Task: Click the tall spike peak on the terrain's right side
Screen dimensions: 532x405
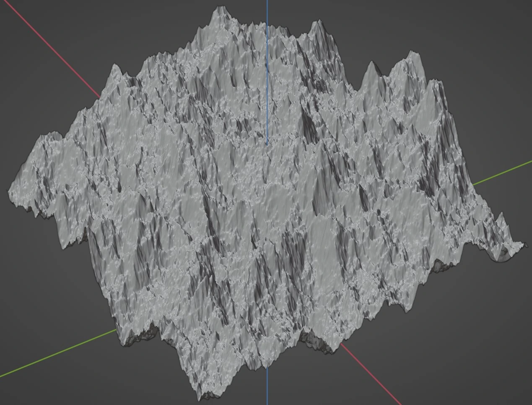Action: pos(371,64)
